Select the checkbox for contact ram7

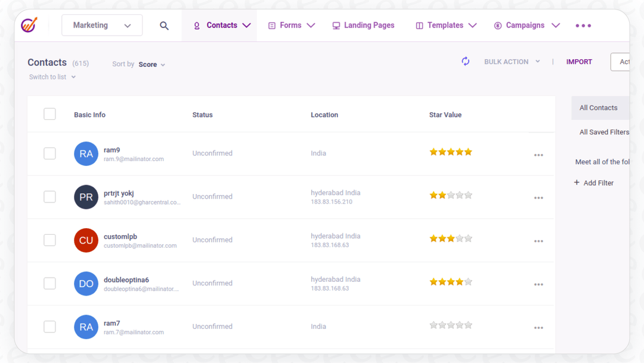pyautogui.click(x=49, y=327)
